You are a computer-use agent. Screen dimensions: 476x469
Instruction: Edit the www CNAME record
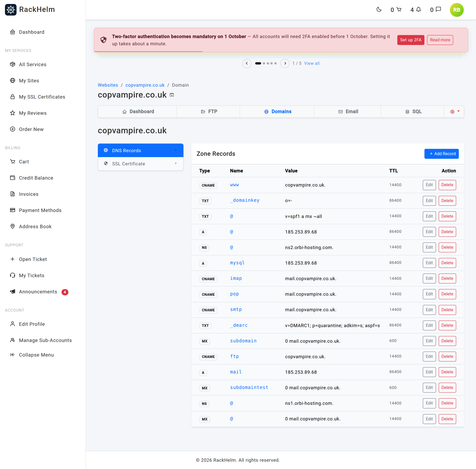pos(429,185)
